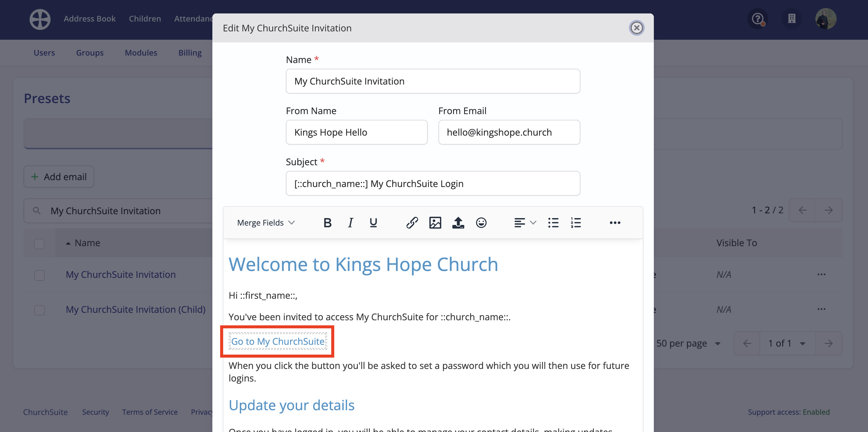Click the Welcome to Kings Hope Church heading
The width and height of the screenshot is (868, 432).
point(363,264)
